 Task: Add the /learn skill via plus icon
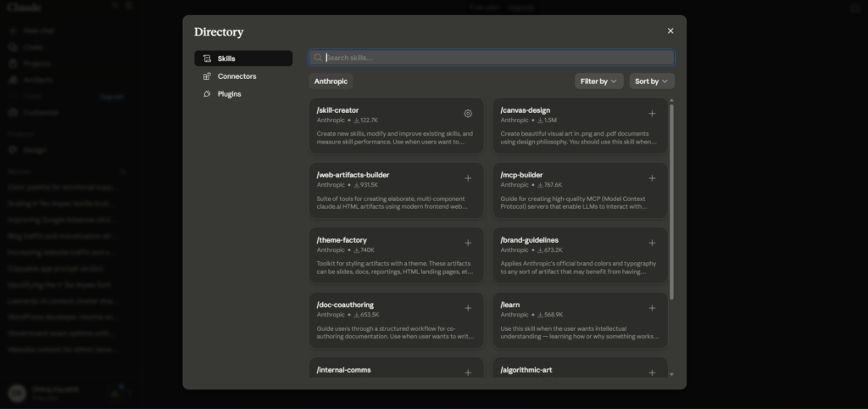point(652,308)
